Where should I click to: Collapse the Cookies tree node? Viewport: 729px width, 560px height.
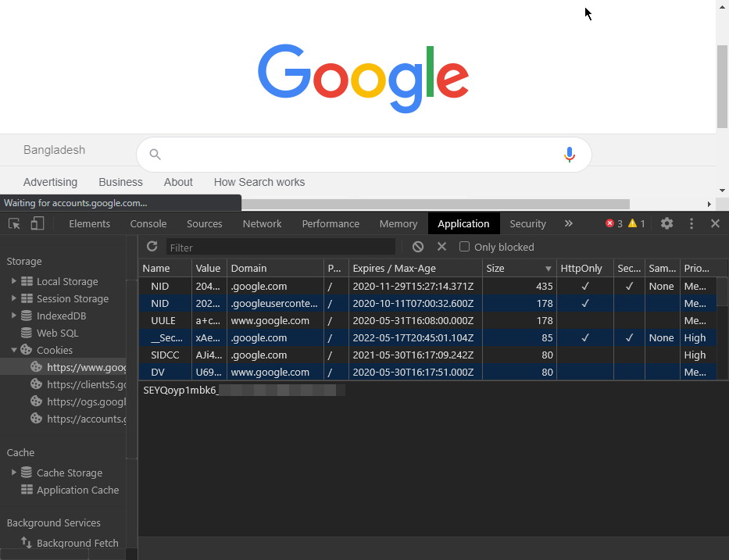(x=13, y=349)
